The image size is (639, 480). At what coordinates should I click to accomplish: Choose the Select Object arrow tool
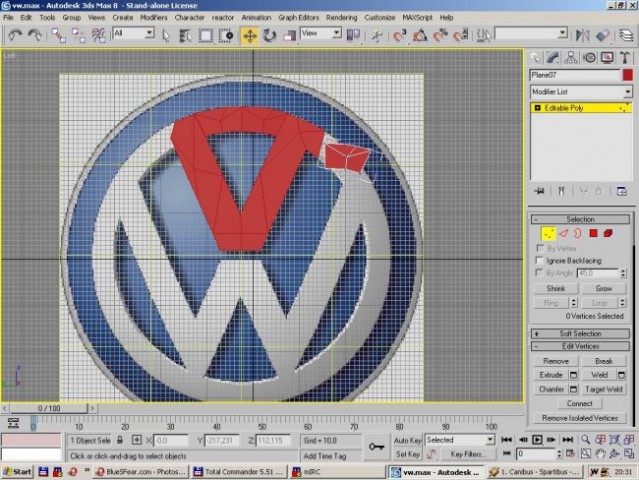click(166, 36)
